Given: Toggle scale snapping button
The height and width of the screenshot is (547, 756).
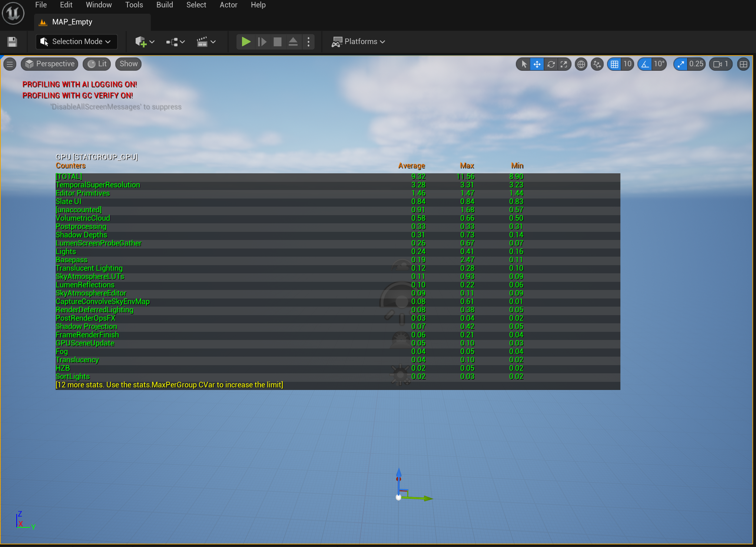Looking at the screenshot, I should [x=681, y=64].
